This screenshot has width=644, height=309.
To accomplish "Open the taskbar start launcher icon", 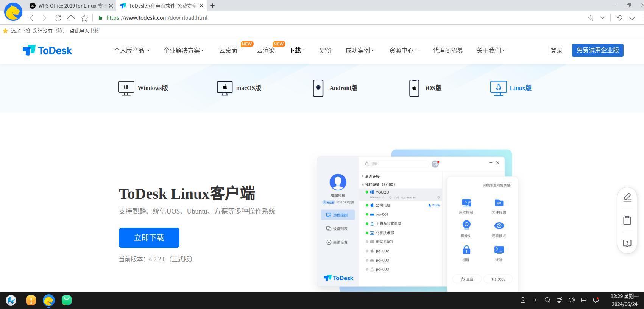I will pyautogui.click(x=11, y=301).
